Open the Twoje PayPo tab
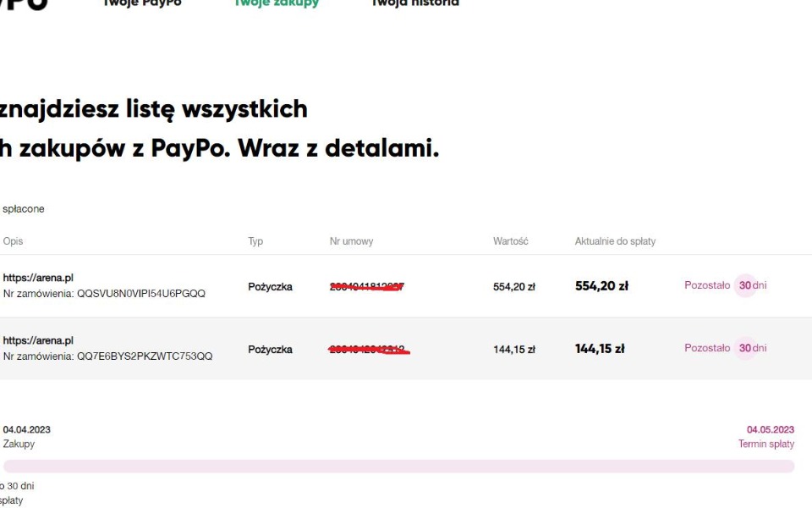This screenshot has width=812, height=508. [142, 3]
